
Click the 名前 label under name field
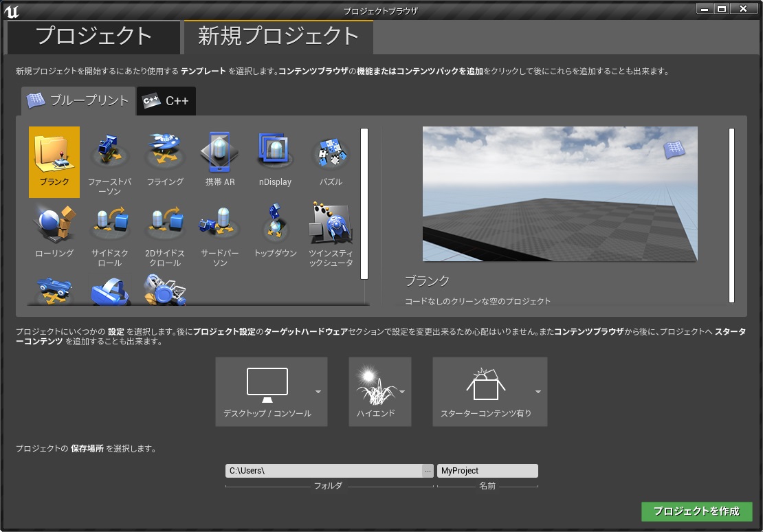tap(487, 486)
